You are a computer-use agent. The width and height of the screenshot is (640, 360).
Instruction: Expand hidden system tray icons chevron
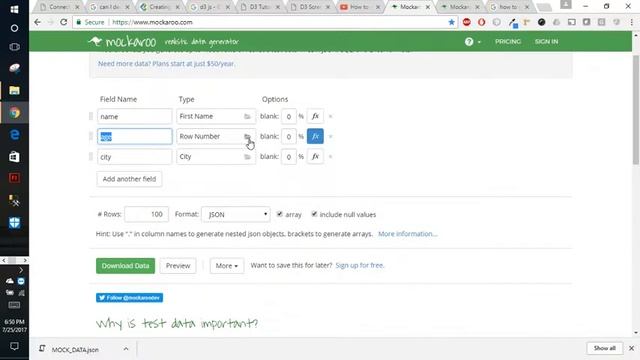click(21, 270)
